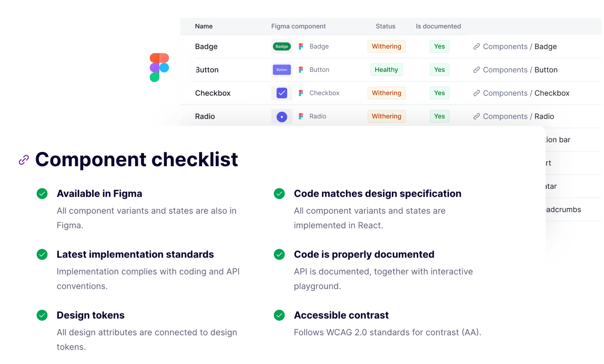
Task: Click the Figma icon in the Button row
Action: (x=301, y=69)
